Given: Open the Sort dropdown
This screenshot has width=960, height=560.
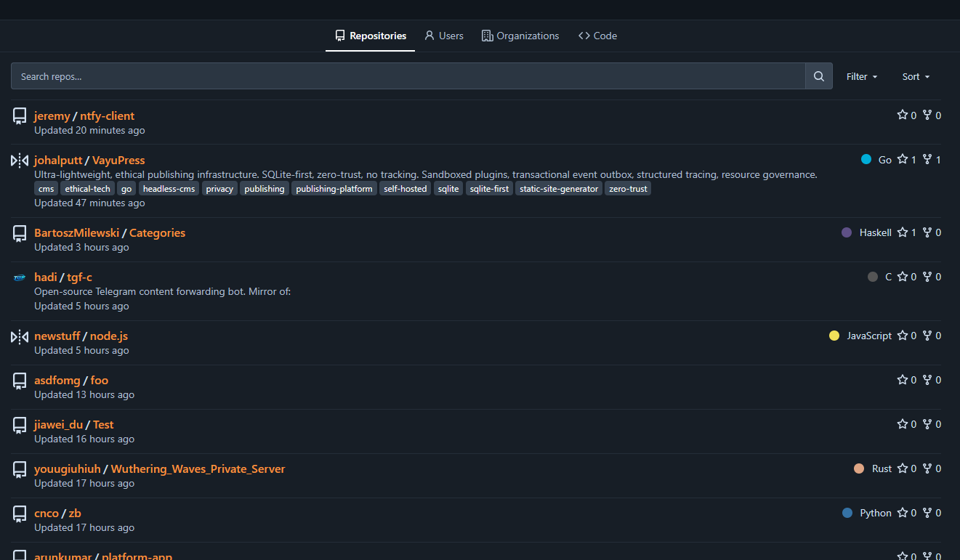Looking at the screenshot, I should coord(916,76).
